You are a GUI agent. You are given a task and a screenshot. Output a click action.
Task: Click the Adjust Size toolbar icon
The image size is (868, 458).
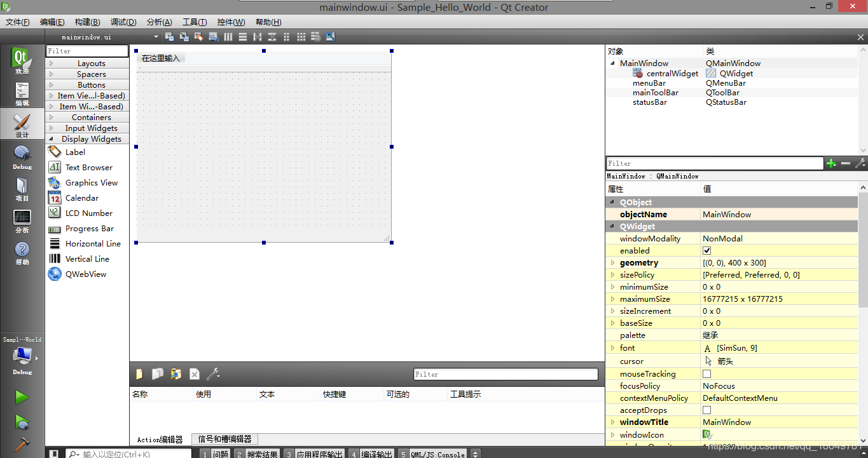(331, 37)
